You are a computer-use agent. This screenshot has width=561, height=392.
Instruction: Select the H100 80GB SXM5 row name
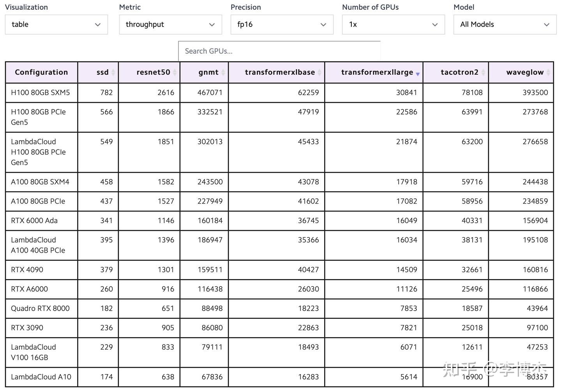41,93
